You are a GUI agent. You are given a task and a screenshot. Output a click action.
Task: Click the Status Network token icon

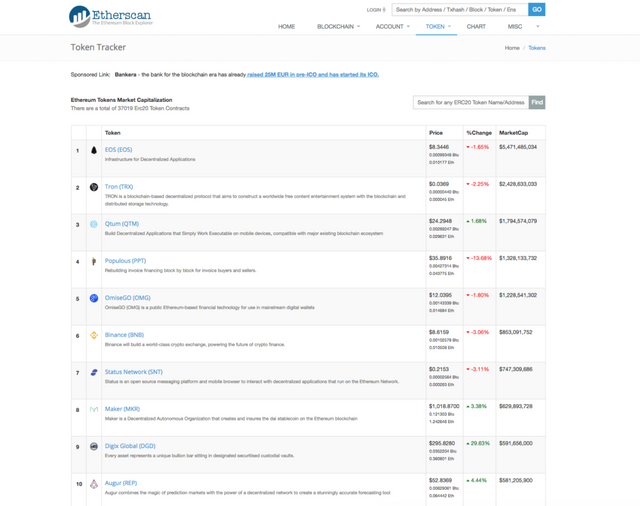pos(94,372)
